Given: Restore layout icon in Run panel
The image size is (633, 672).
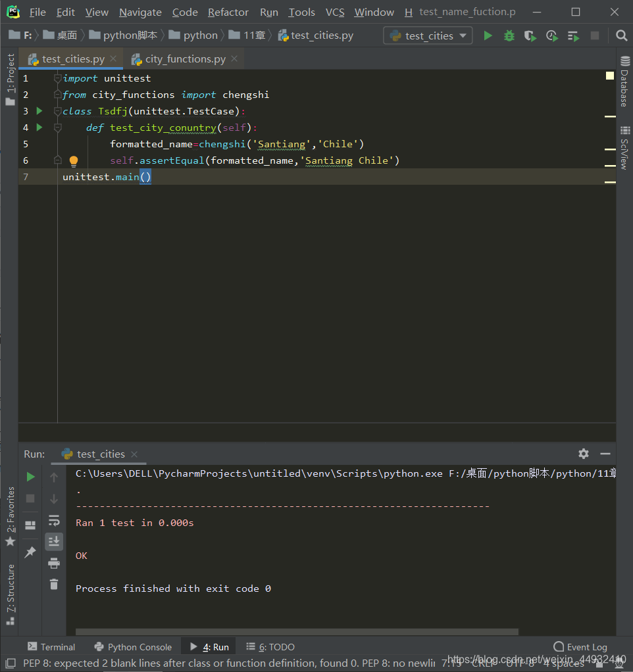Looking at the screenshot, I should tap(30, 525).
